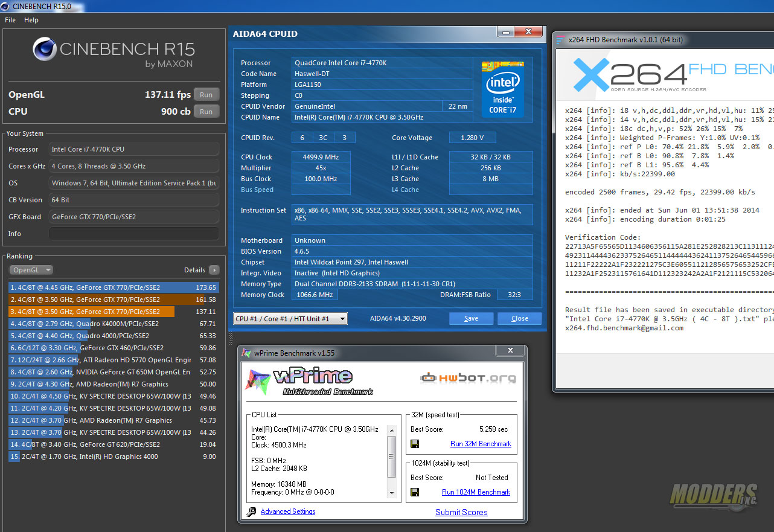Click the DRAM:FSB Ratio value 32:3
Viewport: 774px width, 532px height.
[514, 295]
